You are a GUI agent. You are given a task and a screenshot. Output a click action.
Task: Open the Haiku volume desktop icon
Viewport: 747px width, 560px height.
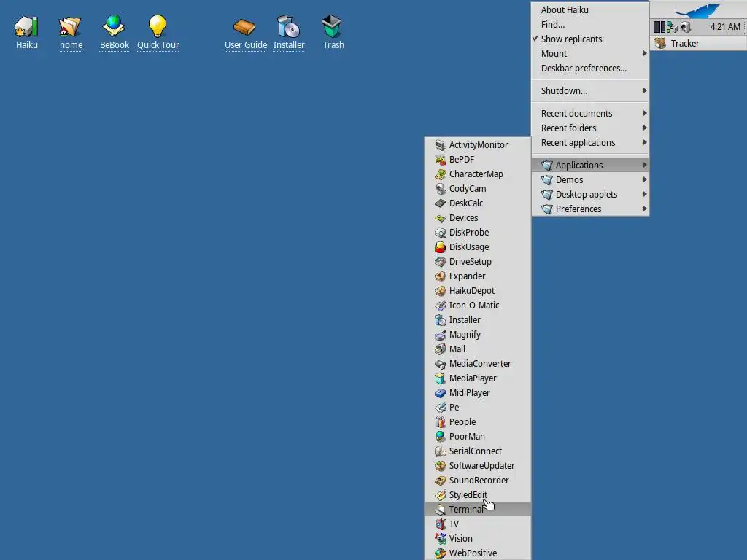point(27,32)
